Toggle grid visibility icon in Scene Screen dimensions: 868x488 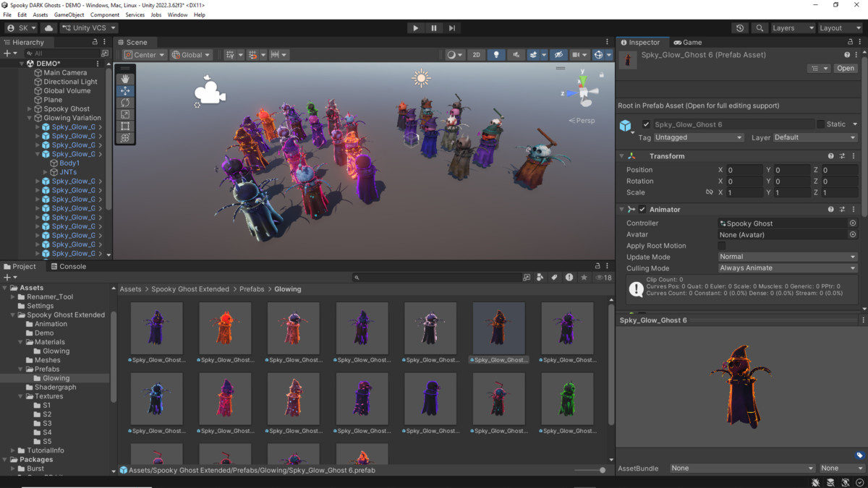[x=230, y=55]
